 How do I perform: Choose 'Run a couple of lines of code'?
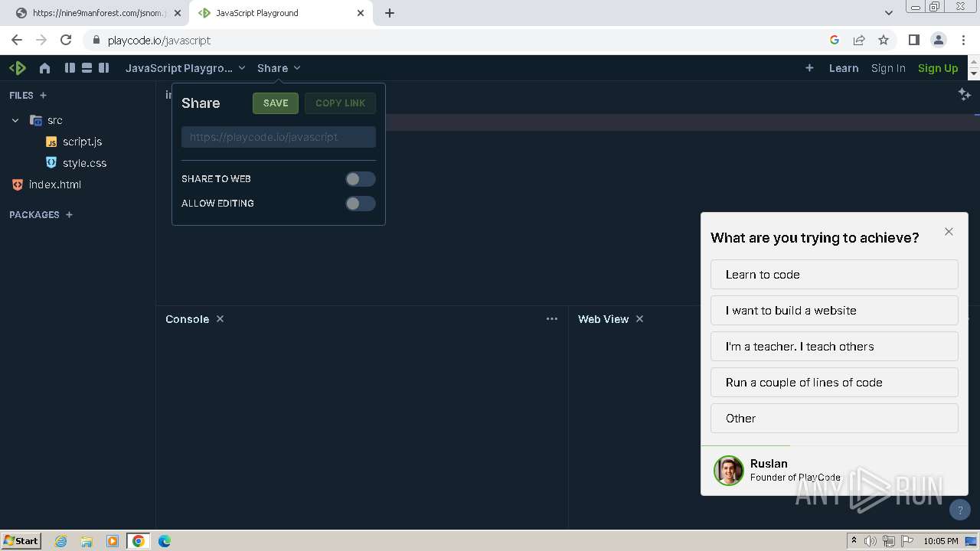(835, 382)
